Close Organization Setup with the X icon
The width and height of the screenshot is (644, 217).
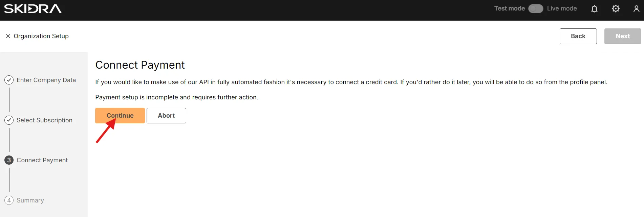(8, 36)
